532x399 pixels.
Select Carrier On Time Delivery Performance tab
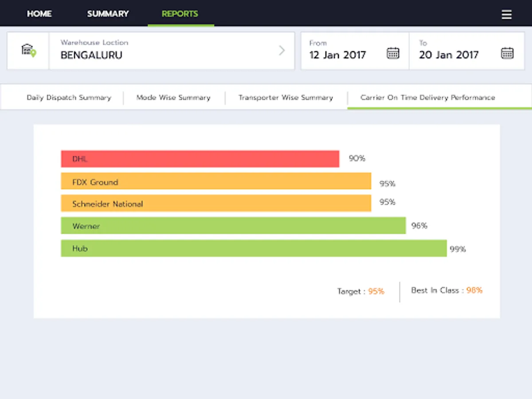click(428, 98)
